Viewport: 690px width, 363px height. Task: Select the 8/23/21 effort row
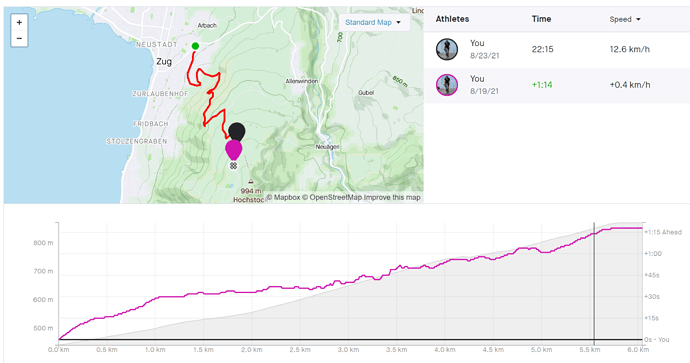(x=557, y=49)
